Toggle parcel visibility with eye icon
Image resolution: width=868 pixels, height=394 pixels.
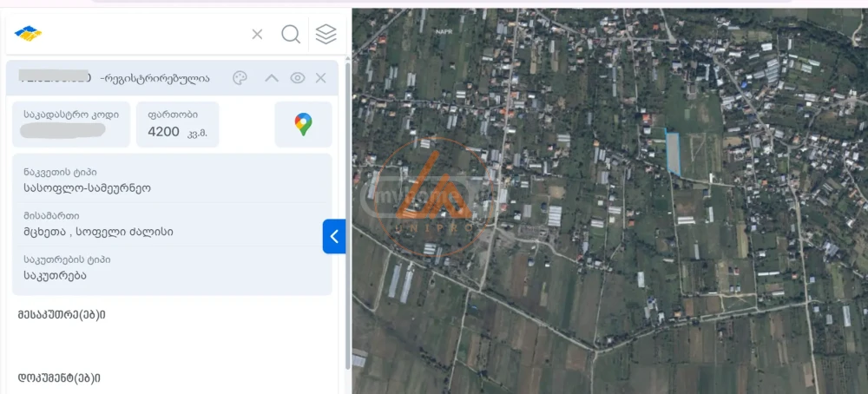(298, 78)
